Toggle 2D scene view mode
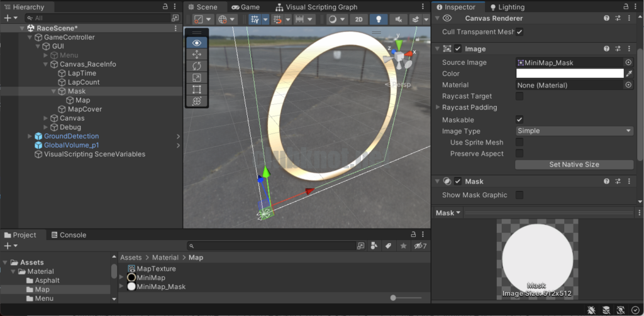The image size is (644, 316). coord(358,19)
